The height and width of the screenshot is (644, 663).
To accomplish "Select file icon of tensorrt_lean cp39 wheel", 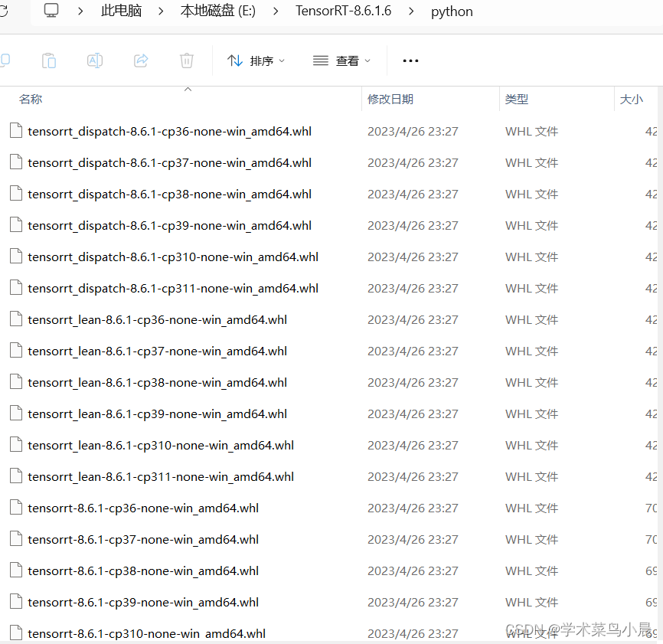I will [16, 413].
